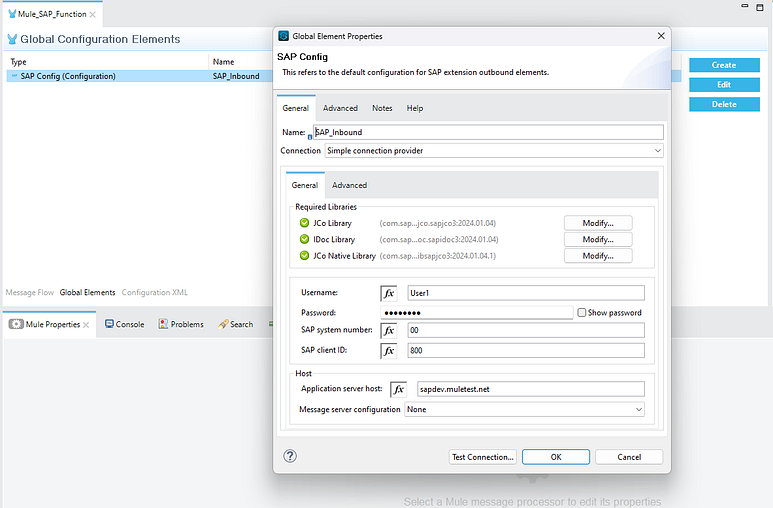The height and width of the screenshot is (508, 773).
Task: Open the Message server configuration dropdown
Action: 525,409
